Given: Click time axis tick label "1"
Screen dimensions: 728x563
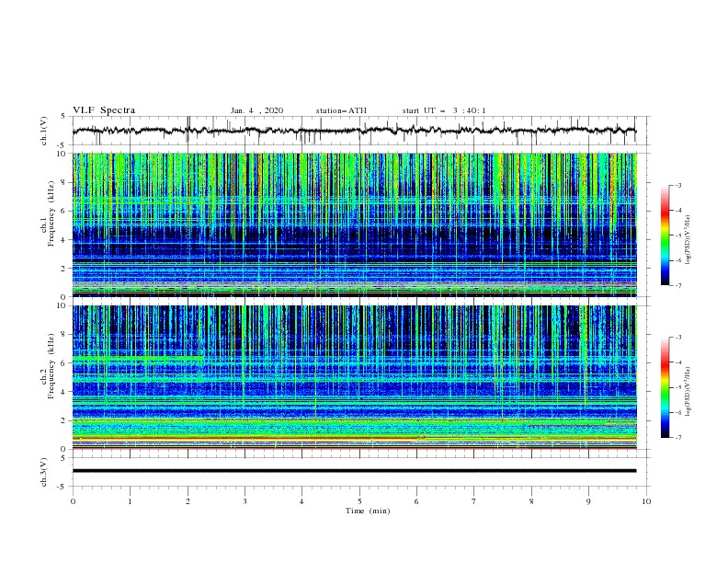Looking at the screenshot, I should (x=130, y=501).
